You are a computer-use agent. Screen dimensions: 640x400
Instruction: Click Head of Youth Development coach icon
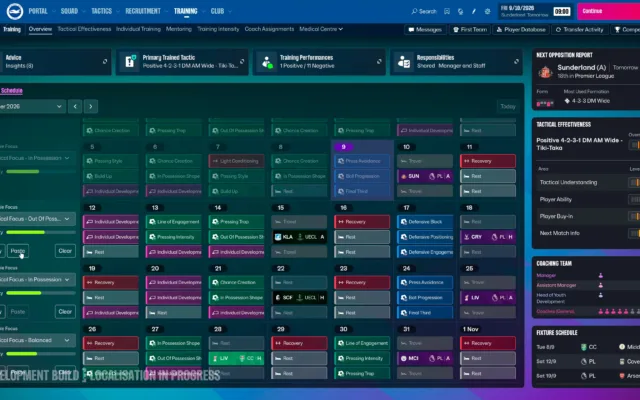(x=600, y=295)
